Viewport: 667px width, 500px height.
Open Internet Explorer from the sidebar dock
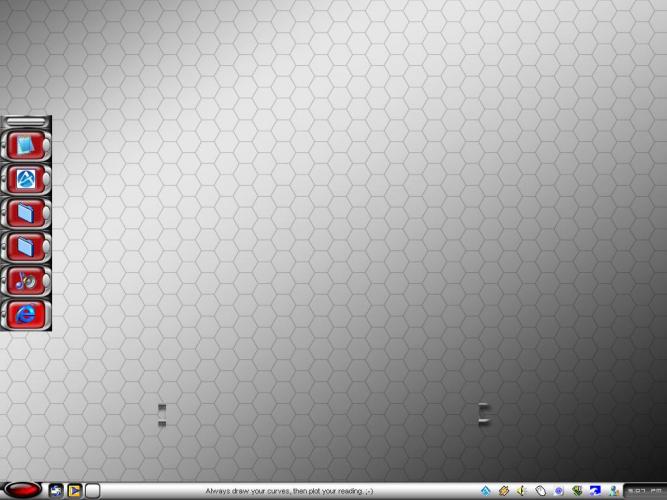click(x=23, y=314)
